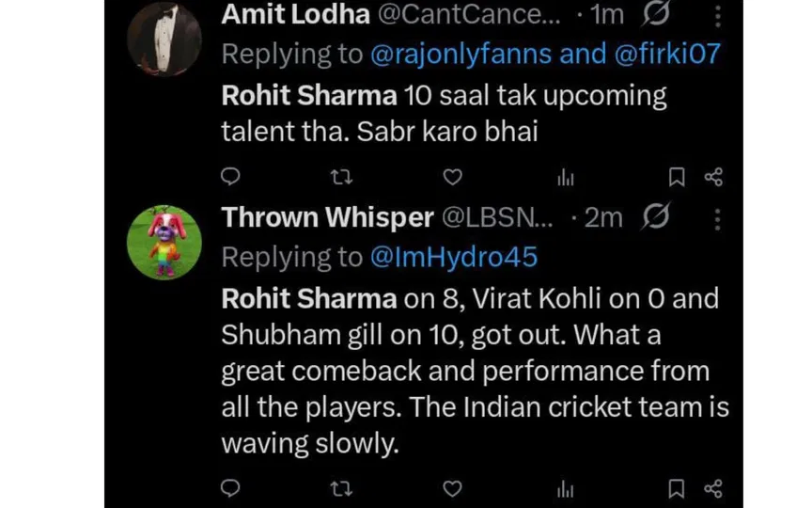Reply to Thrown Whisper's tweet
The height and width of the screenshot is (508, 812).
coord(231,488)
